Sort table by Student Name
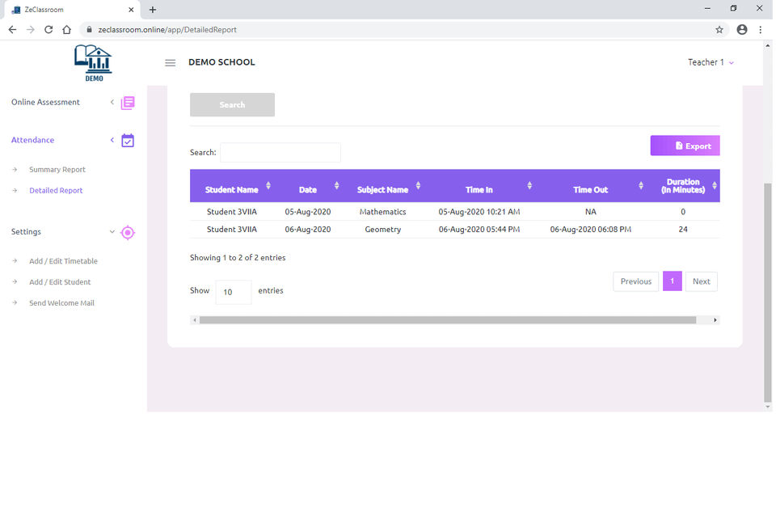 click(x=268, y=186)
